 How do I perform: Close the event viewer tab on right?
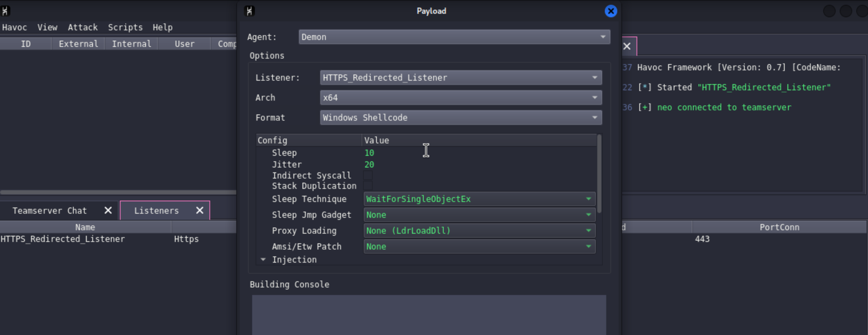tap(627, 46)
